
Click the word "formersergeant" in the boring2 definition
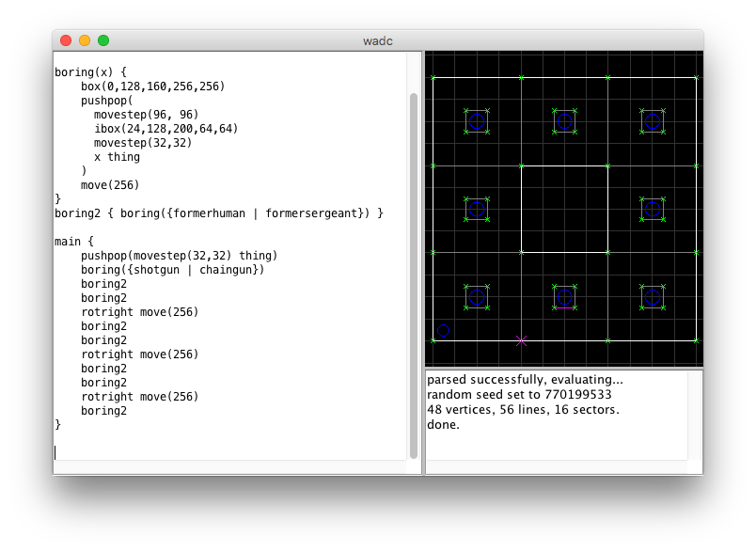[x=311, y=213]
